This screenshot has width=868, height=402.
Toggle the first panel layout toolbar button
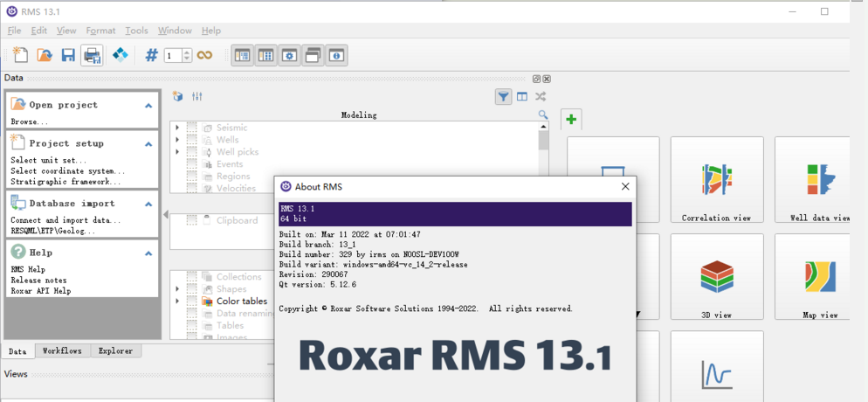[x=243, y=55]
